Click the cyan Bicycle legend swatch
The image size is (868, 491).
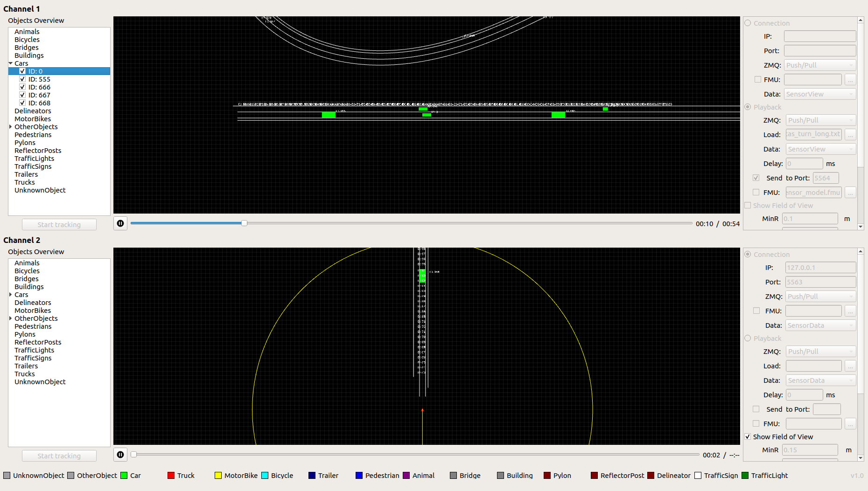point(265,476)
